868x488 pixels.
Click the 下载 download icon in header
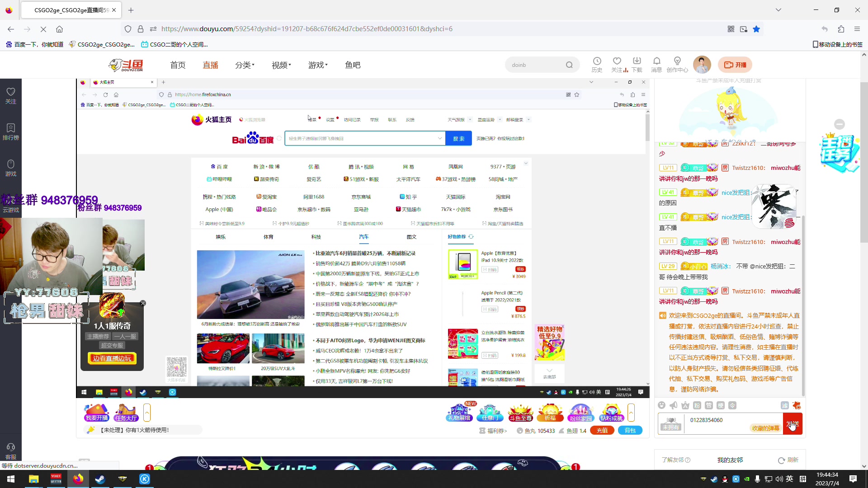click(637, 65)
